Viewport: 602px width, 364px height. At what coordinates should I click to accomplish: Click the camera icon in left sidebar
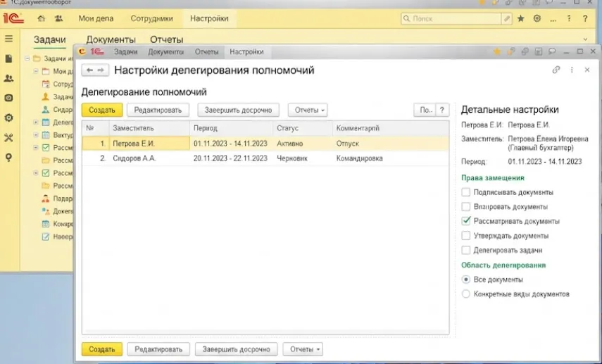[8, 98]
